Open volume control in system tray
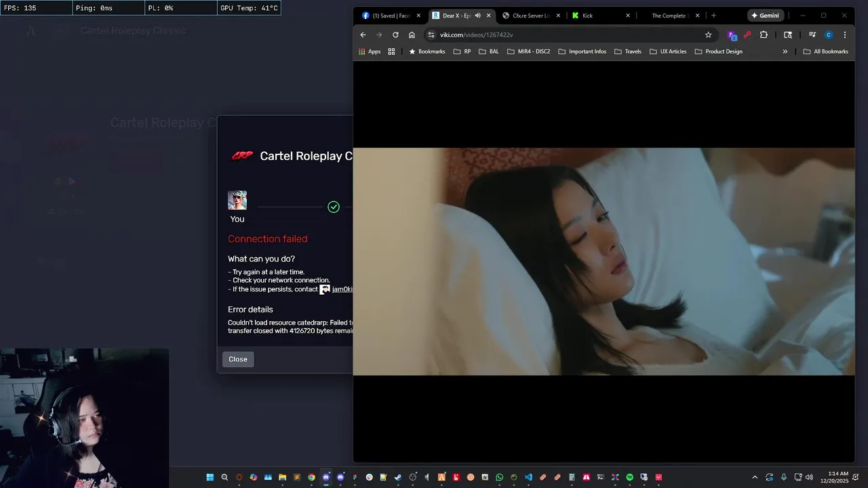 pyautogui.click(x=809, y=477)
